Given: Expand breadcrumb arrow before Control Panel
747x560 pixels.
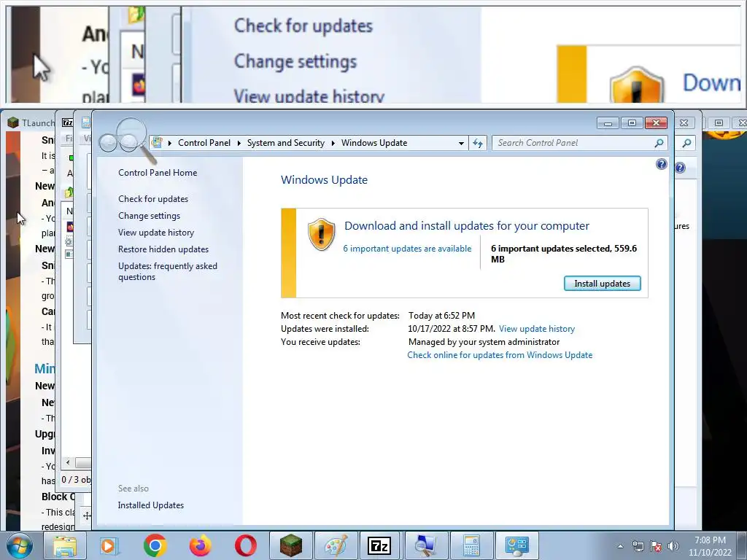Looking at the screenshot, I should coord(169,143).
